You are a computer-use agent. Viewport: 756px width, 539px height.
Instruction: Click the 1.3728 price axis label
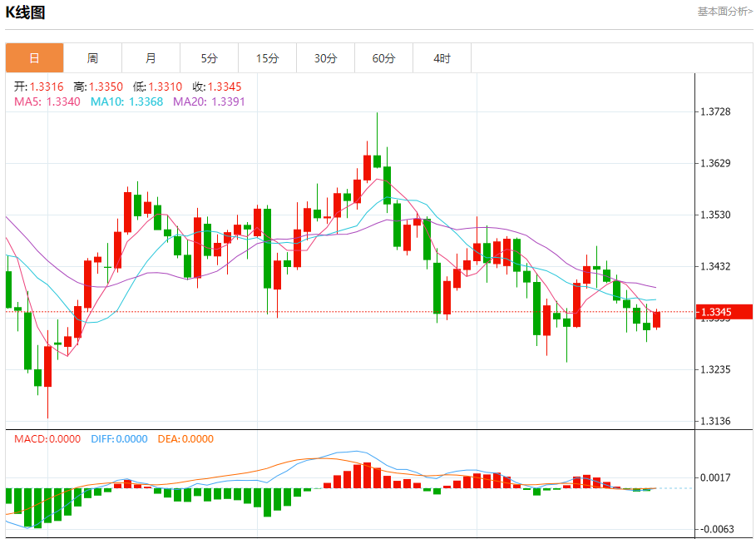715,111
